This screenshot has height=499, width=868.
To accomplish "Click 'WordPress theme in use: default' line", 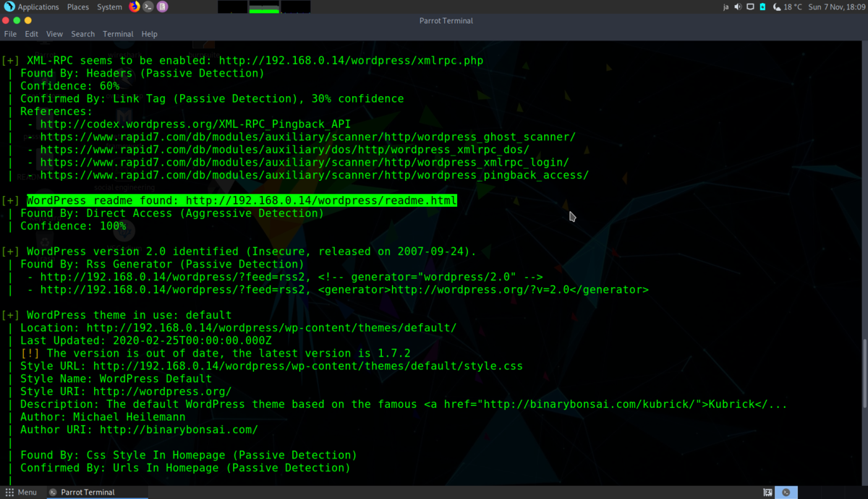I will click(x=129, y=315).
